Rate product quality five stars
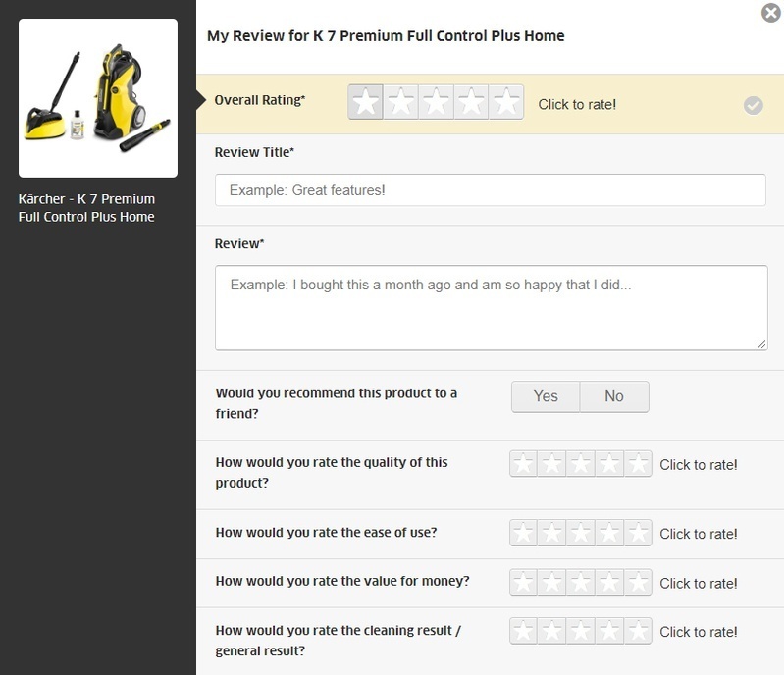Screen dimensions: 784x675 pyautogui.click(x=638, y=464)
